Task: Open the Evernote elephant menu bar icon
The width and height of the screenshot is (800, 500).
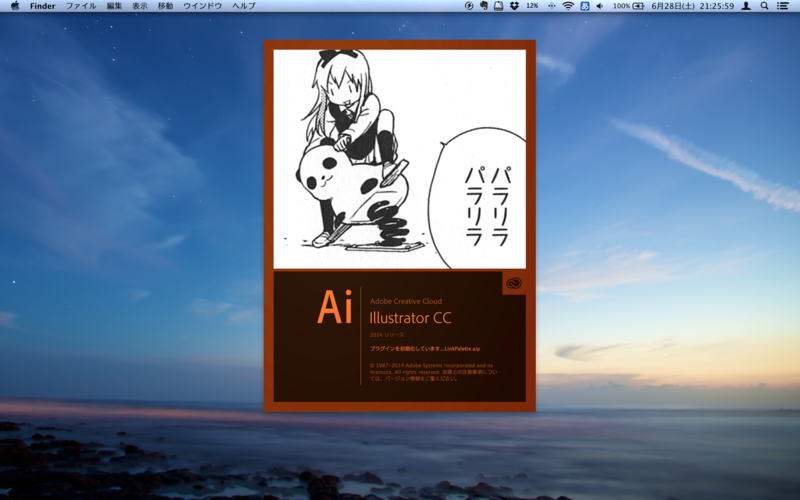Action: tap(484, 6)
